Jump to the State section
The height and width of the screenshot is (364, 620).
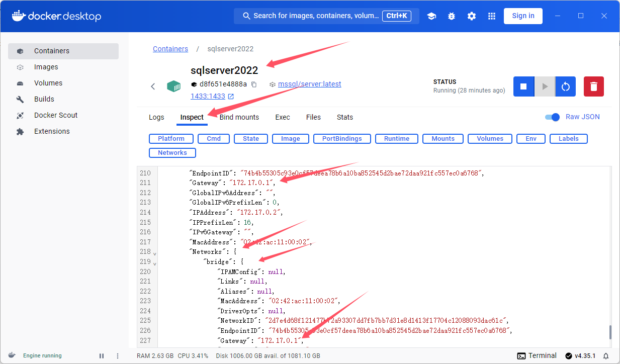[x=251, y=139]
